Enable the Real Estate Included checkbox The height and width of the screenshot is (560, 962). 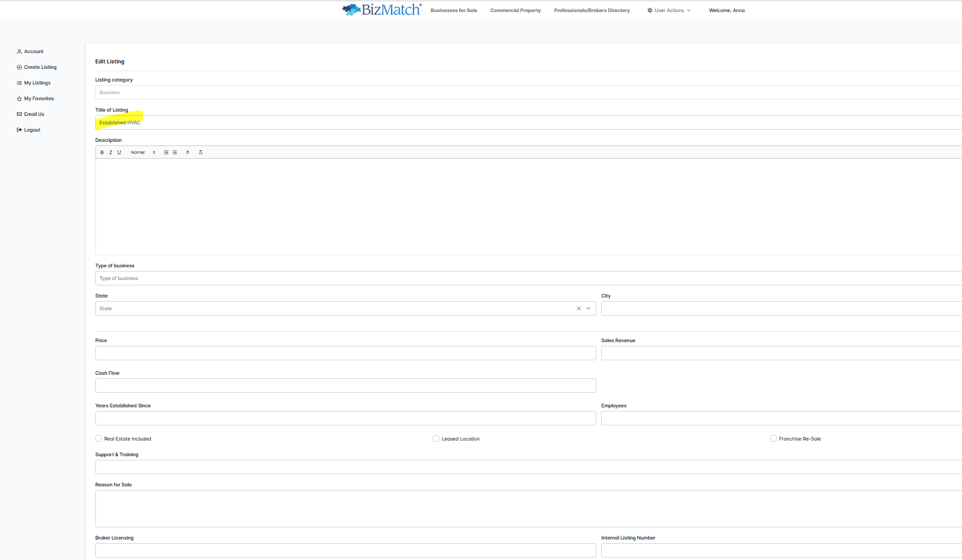(99, 439)
